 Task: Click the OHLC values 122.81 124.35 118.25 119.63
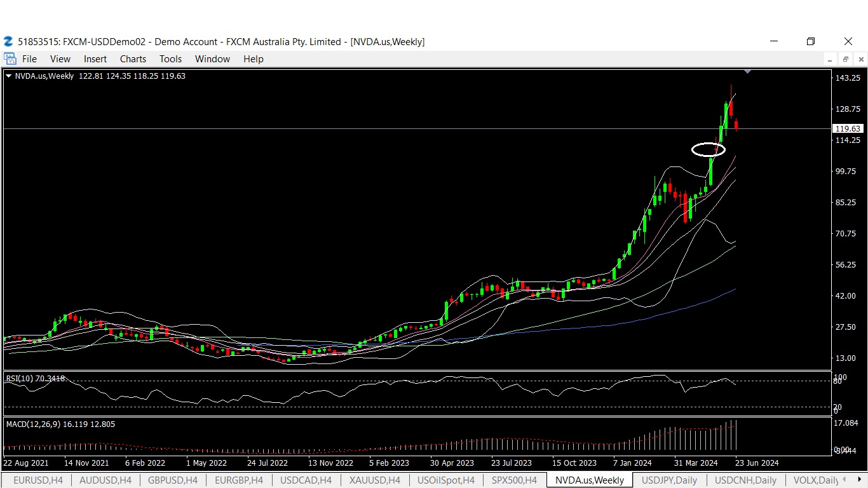tap(132, 76)
